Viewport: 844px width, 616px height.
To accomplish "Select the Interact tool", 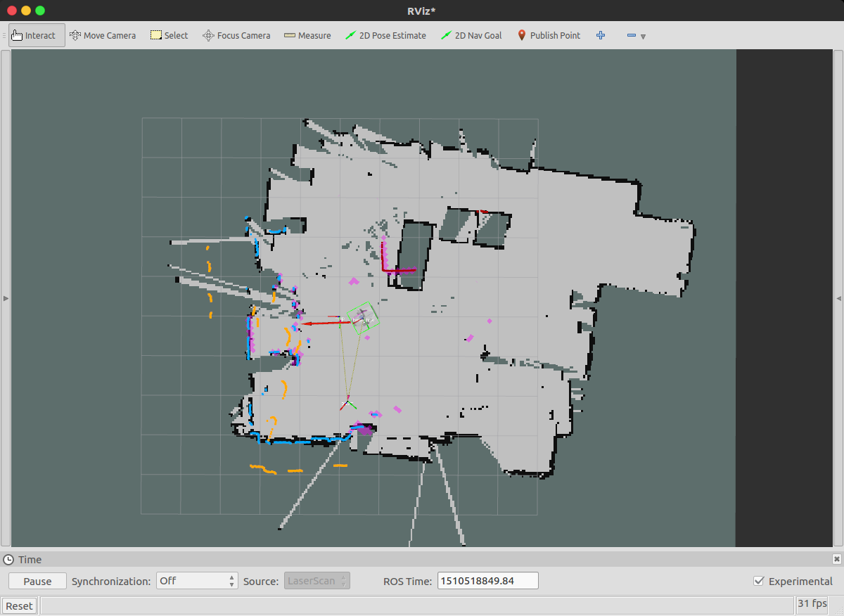I will pyautogui.click(x=37, y=35).
